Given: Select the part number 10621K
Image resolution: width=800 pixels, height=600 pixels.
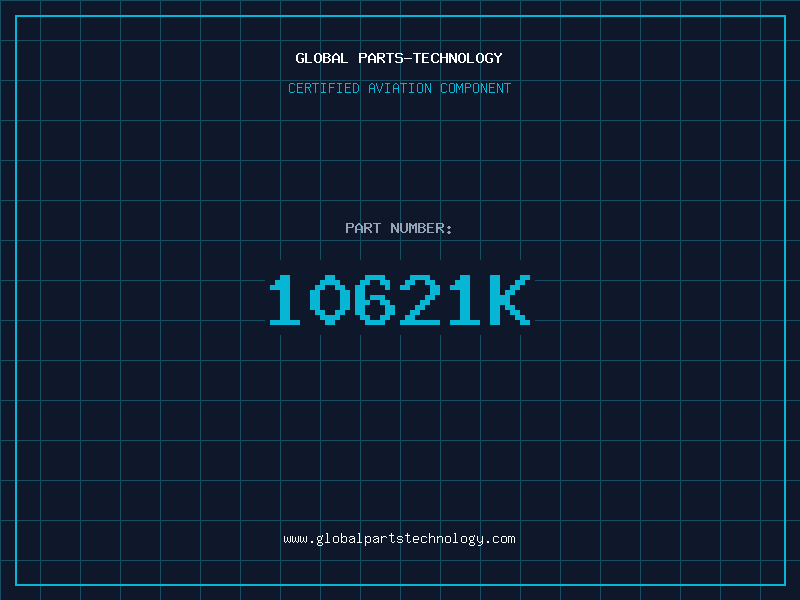Looking at the screenshot, I should point(400,299).
